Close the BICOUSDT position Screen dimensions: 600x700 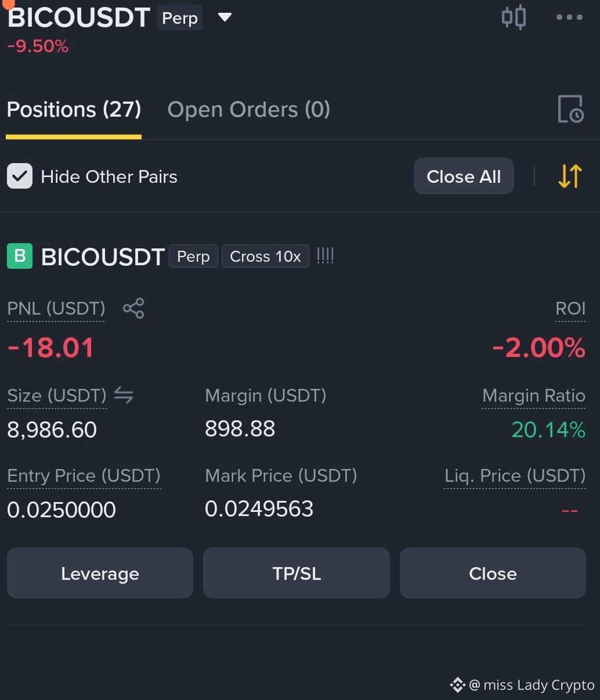(493, 573)
